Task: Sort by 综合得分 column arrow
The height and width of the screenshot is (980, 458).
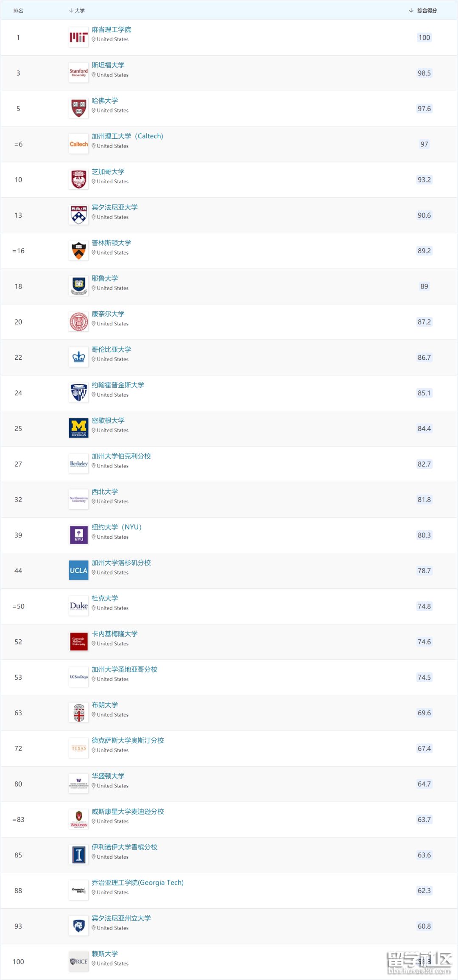Action: (411, 11)
